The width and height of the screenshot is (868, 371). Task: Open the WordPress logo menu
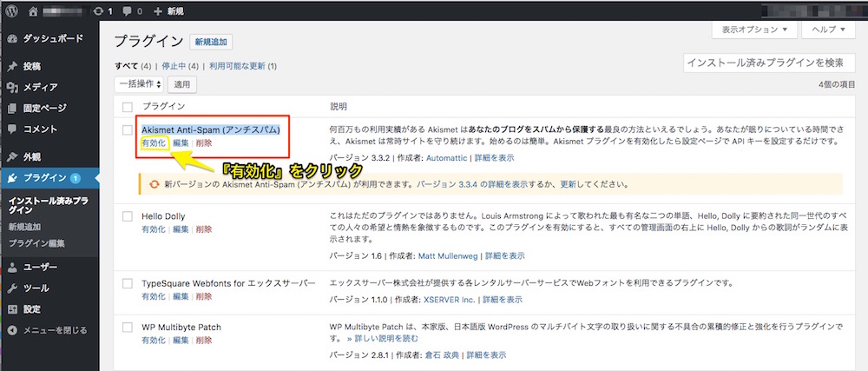click(12, 11)
